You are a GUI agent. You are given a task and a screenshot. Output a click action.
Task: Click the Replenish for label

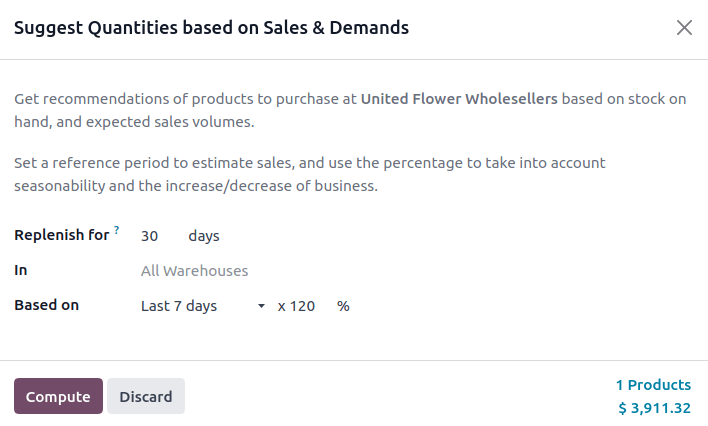coord(61,236)
